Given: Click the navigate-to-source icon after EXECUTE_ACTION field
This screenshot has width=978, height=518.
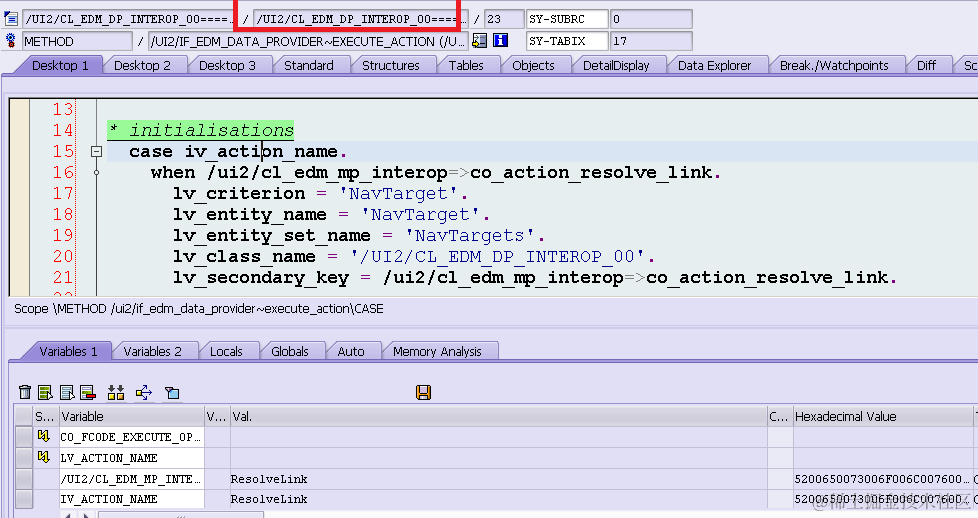Looking at the screenshot, I should coord(480,41).
